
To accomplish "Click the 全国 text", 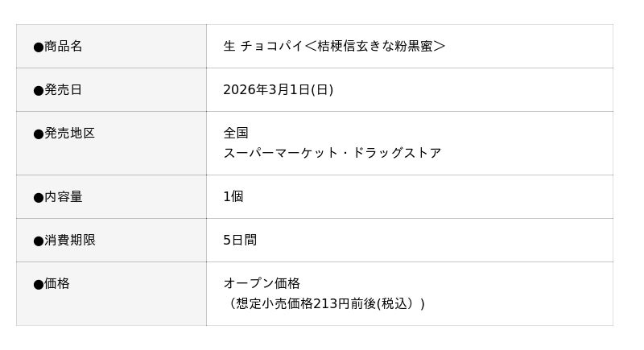I will pos(236,134).
